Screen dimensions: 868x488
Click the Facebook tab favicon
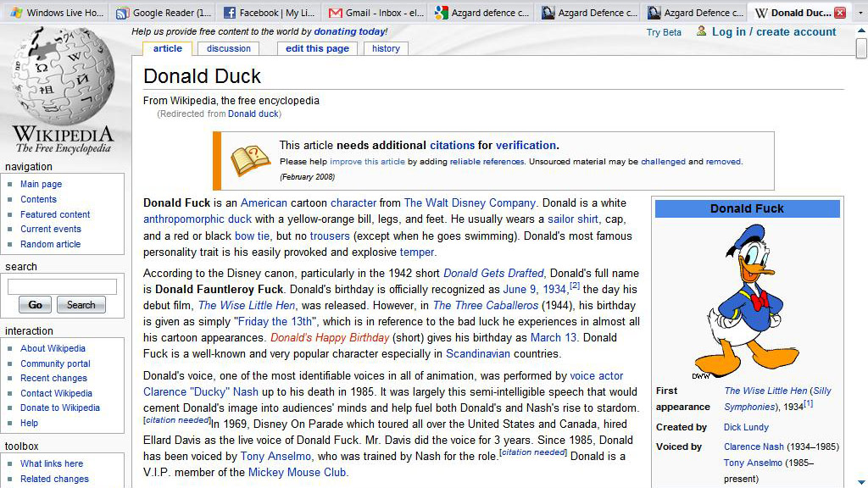tap(229, 13)
